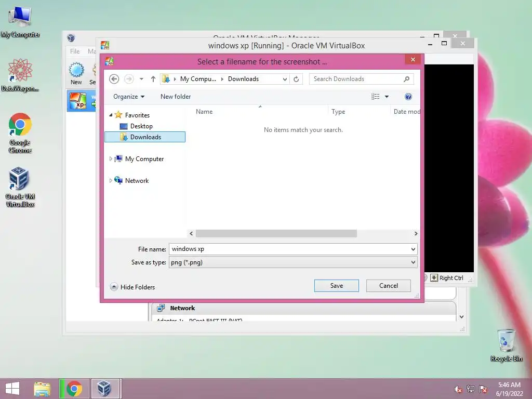
Task: Refresh the Downloads folder view
Action: coord(296,79)
